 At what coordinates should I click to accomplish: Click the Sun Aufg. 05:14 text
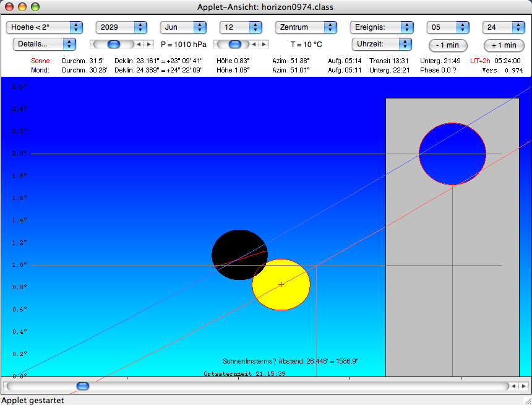(345, 61)
